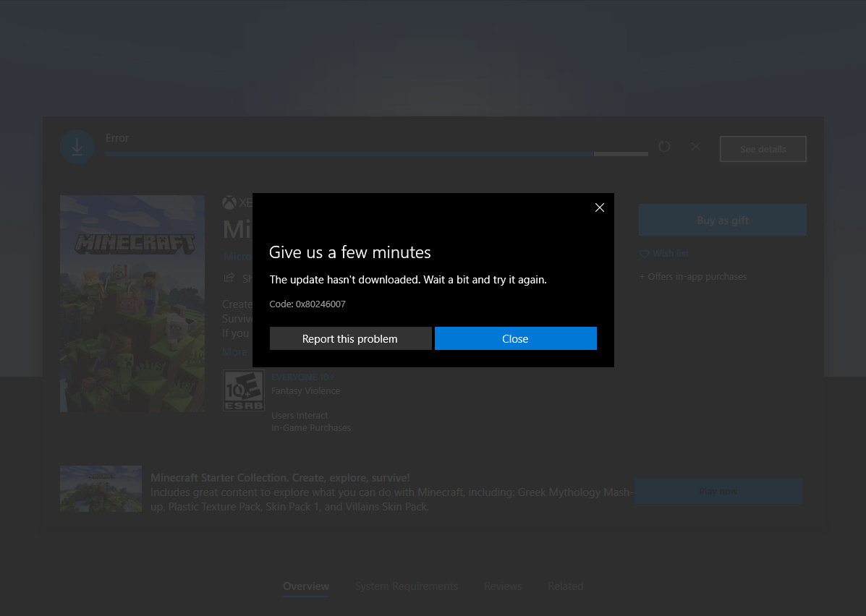
Task: Open the Related tab
Action: click(566, 586)
